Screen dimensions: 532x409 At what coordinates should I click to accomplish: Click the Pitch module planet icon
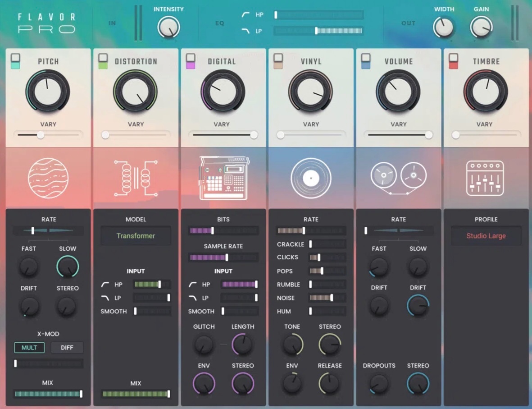point(48,178)
